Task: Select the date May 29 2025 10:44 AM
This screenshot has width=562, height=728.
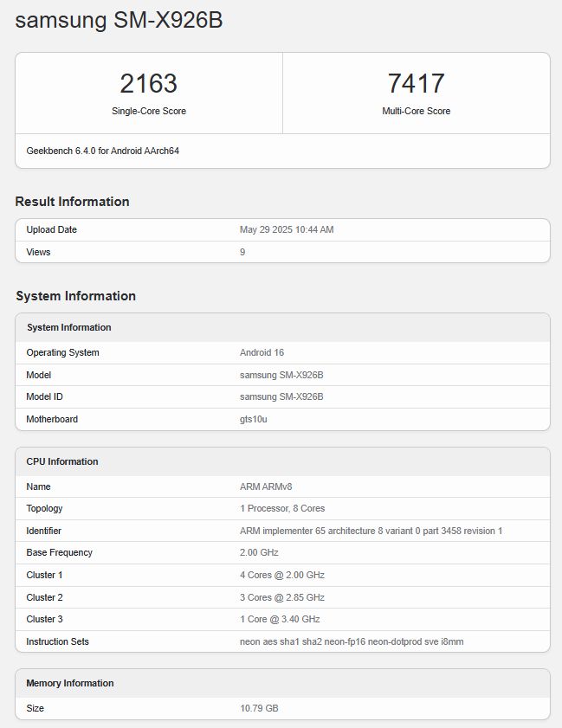Action: [x=287, y=229]
